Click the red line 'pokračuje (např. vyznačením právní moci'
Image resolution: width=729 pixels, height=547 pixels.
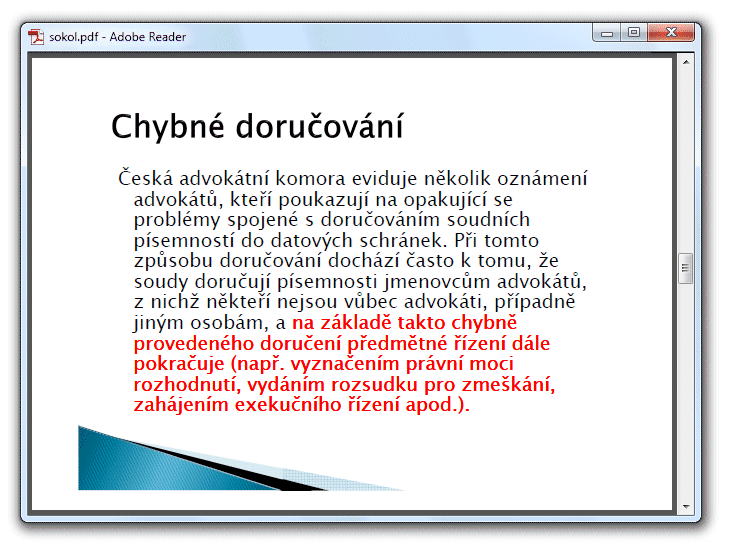coord(324,364)
